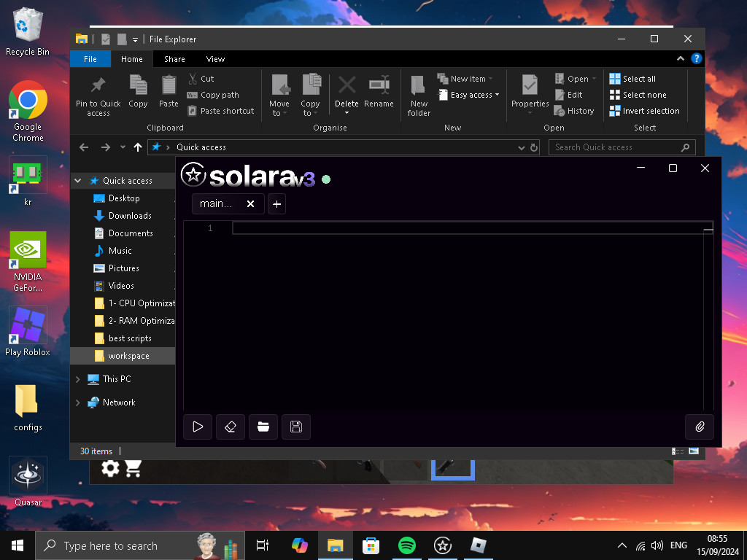Open Google Chrome desktop shortcut
This screenshot has height=560, width=747.
28,112
